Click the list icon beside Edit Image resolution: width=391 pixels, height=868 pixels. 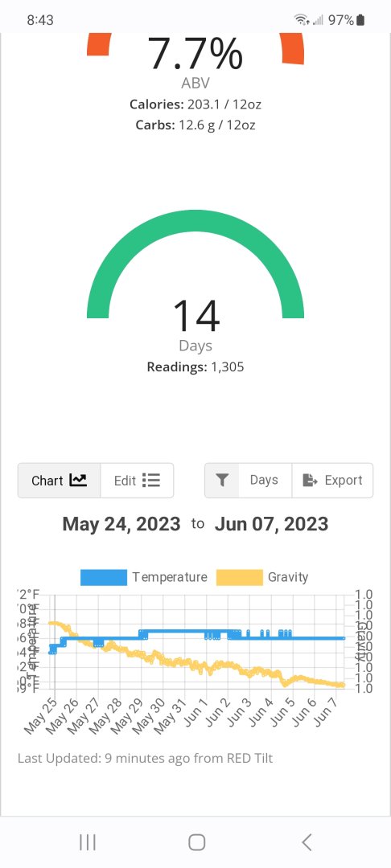click(x=151, y=481)
